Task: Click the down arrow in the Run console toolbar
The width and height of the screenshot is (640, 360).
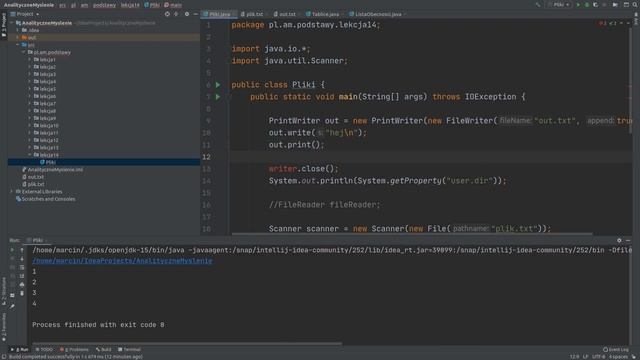Action: click(x=22, y=258)
